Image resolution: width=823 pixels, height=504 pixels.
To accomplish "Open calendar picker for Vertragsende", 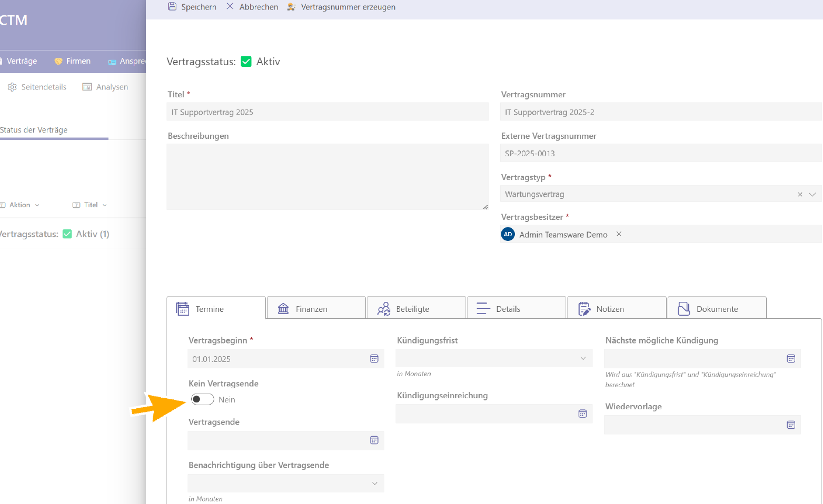I will pyautogui.click(x=374, y=440).
